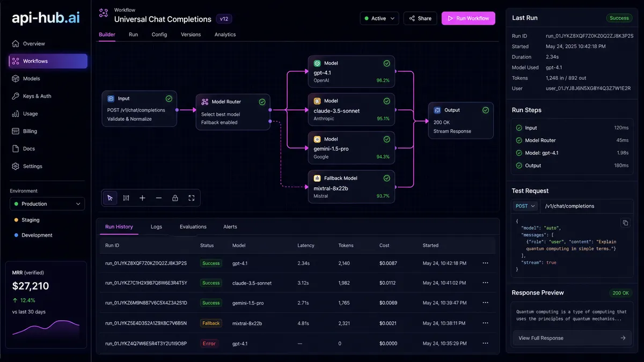Open the v12 version badge
Screen dimensions: 644x362
point(224,19)
